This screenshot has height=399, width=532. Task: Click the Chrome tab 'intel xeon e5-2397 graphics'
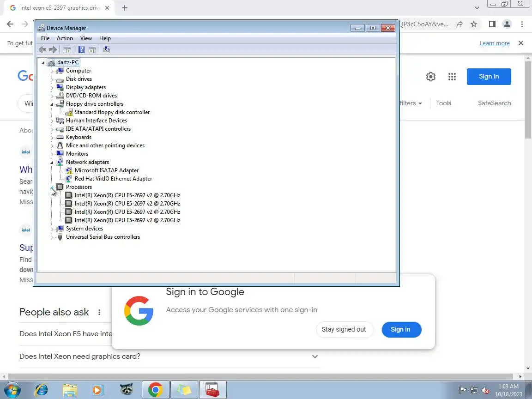60,8
